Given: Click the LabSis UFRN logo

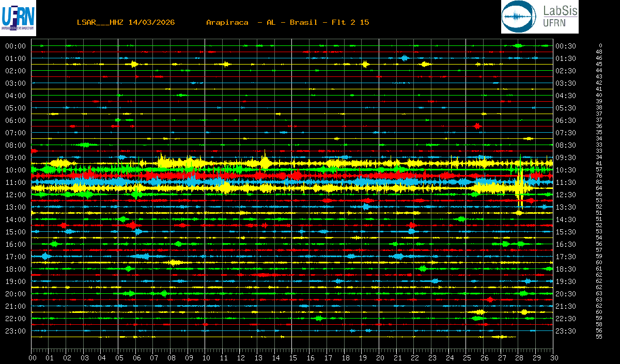Looking at the screenshot, I should click(539, 17).
